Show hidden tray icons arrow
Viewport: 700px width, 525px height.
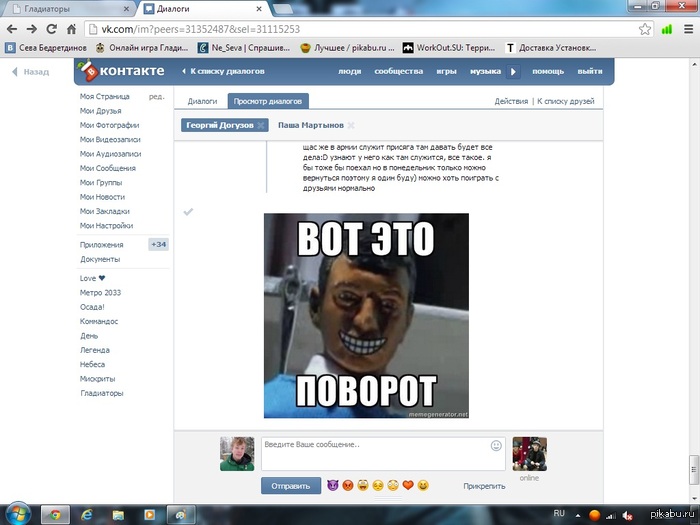(x=578, y=516)
